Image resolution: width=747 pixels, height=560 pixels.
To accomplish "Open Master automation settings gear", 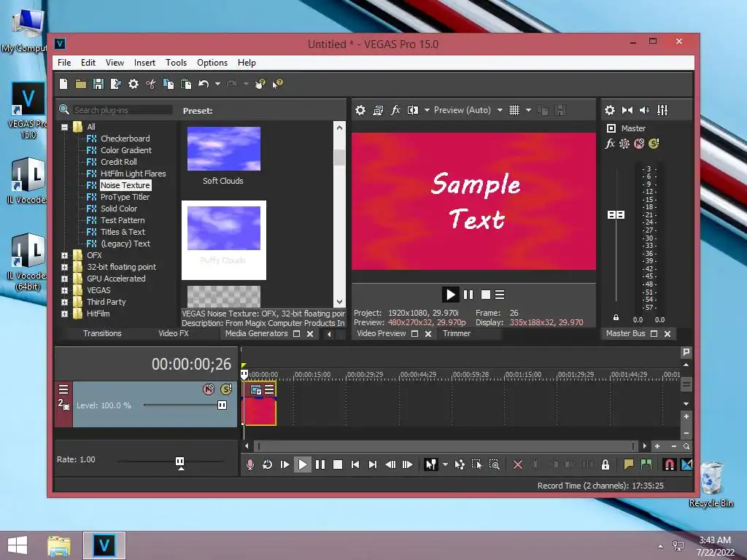I will pyautogui.click(x=624, y=144).
